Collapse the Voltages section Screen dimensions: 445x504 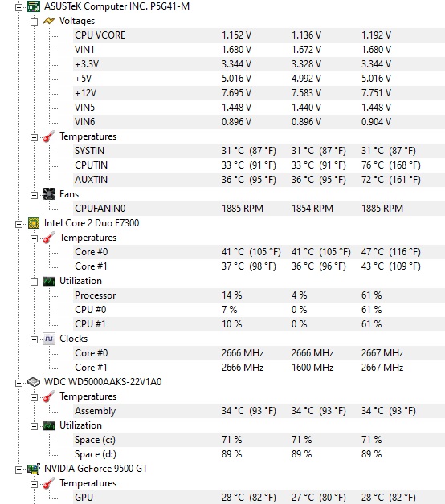34,22
